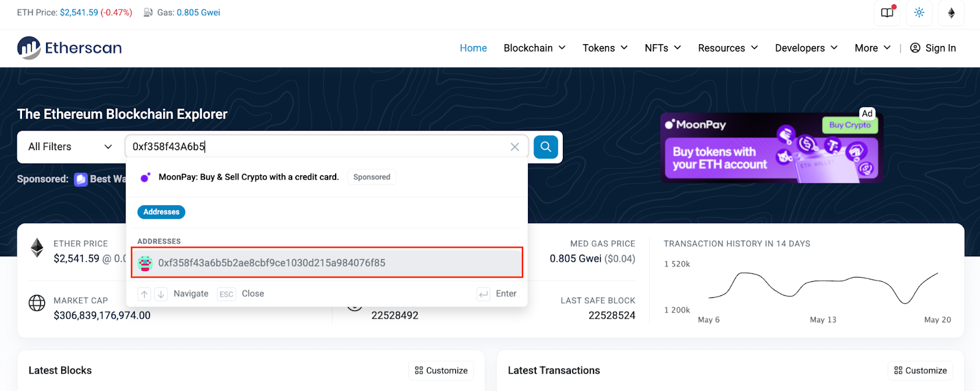Viewport: 980px width, 391px height.
Task: Expand the Blockchain menu
Action: pyautogui.click(x=535, y=48)
